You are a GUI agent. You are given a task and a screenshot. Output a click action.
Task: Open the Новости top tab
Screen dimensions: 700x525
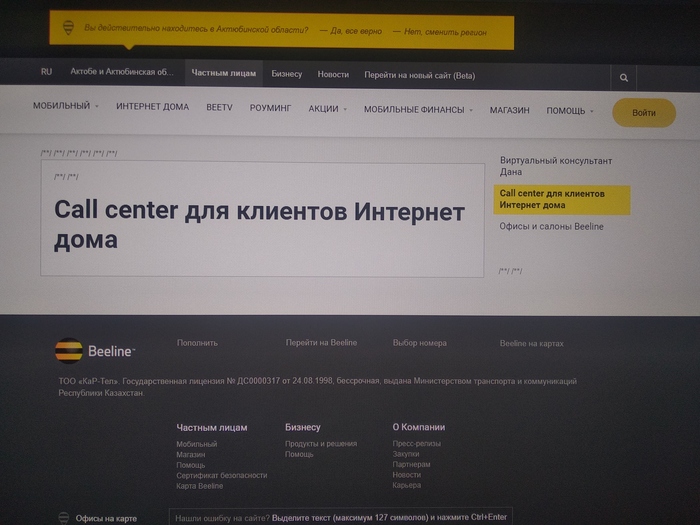click(333, 75)
